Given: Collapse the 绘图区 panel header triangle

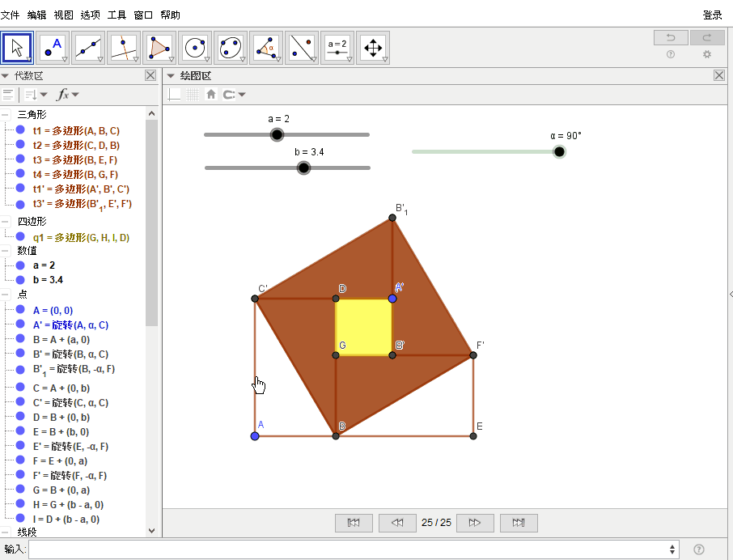Looking at the screenshot, I should 171,76.
